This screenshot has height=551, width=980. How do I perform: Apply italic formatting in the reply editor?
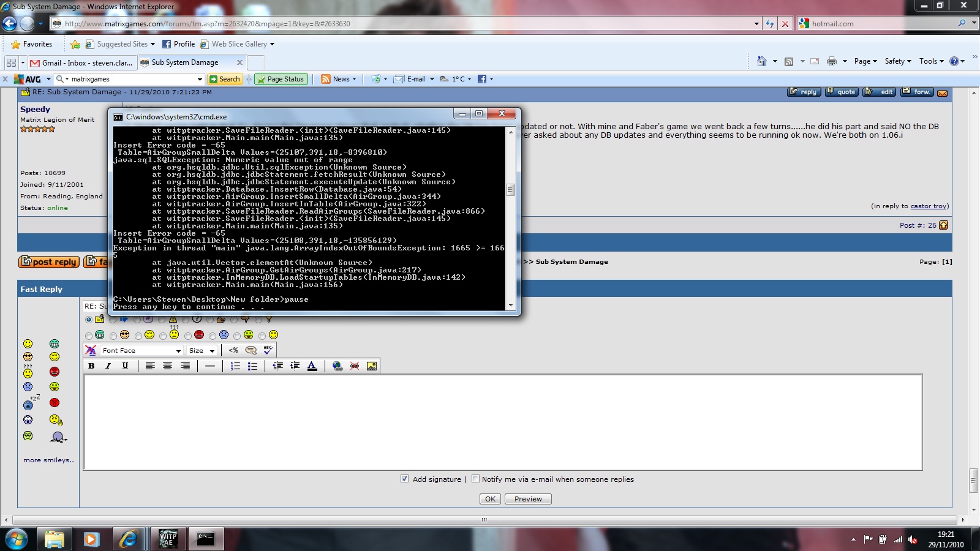tap(108, 366)
